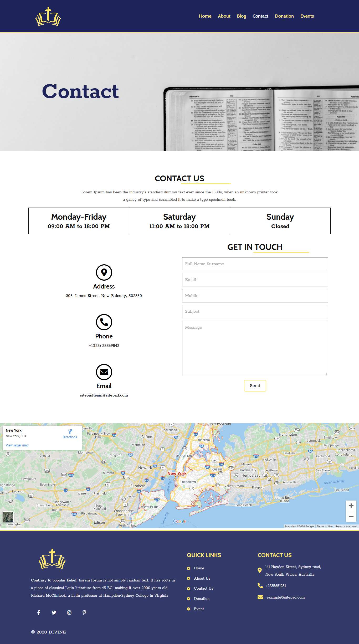Open the Contact Us quick link in the footer list

coord(204,588)
